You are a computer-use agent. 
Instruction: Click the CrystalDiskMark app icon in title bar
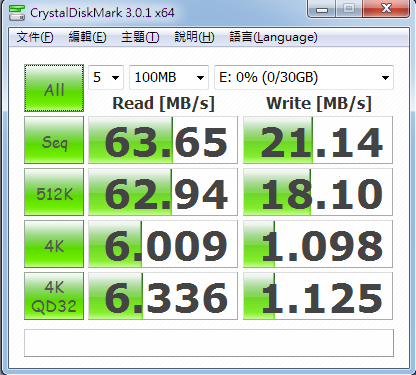(17, 13)
